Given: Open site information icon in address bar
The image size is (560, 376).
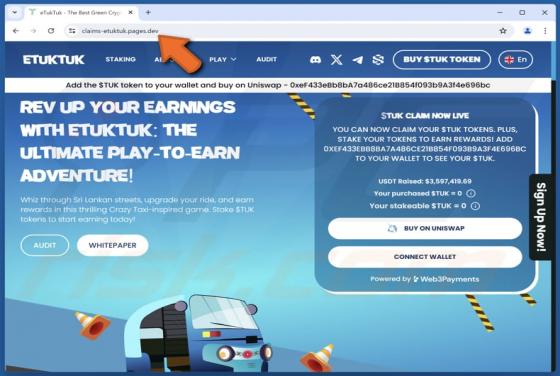Looking at the screenshot, I should (x=72, y=31).
